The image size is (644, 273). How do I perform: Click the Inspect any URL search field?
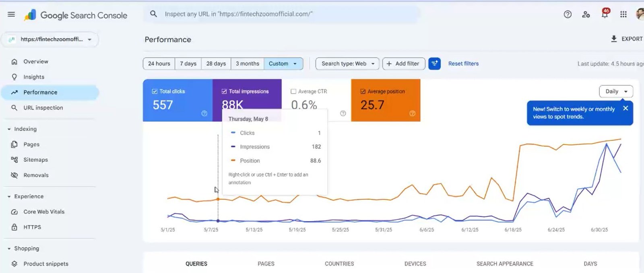coord(282,14)
